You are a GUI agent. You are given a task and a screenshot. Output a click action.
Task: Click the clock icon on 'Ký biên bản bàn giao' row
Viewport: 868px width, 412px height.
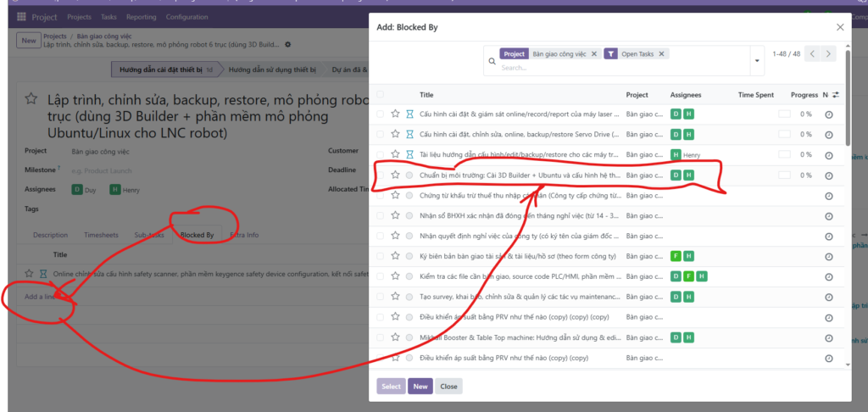829,256
